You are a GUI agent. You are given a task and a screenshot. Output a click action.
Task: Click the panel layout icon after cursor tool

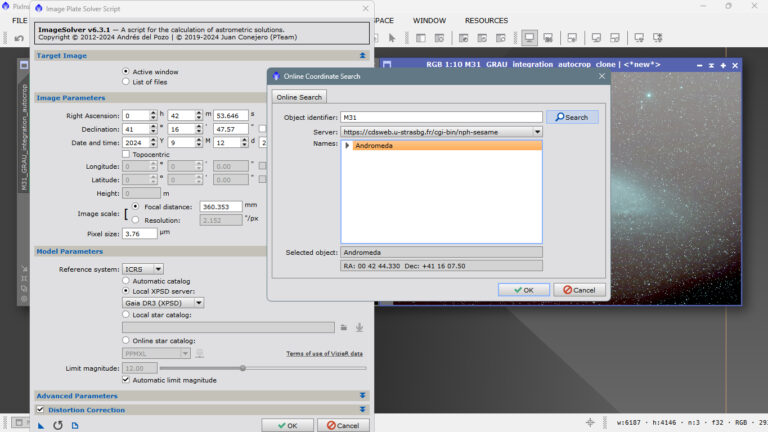click(421, 38)
